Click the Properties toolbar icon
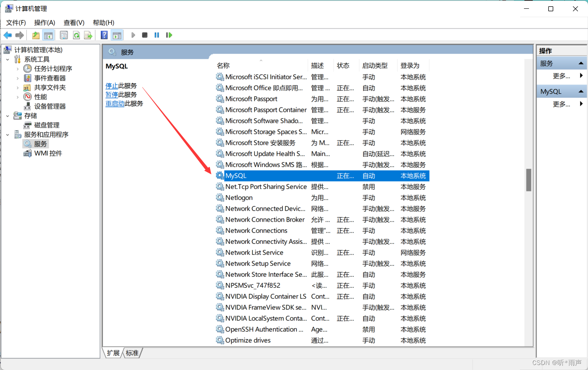 tap(64, 35)
